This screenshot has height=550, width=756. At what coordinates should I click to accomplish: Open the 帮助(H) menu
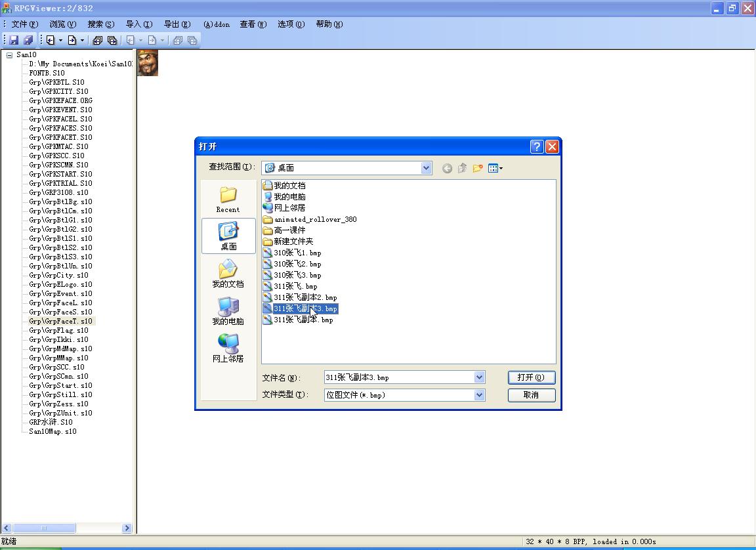tap(329, 24)
